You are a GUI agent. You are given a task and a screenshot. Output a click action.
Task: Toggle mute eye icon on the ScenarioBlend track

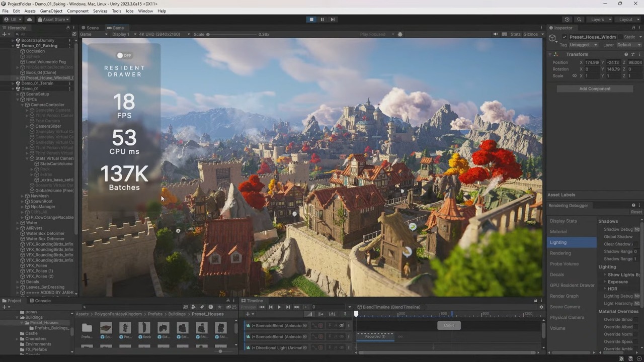(x=342, y=325)
